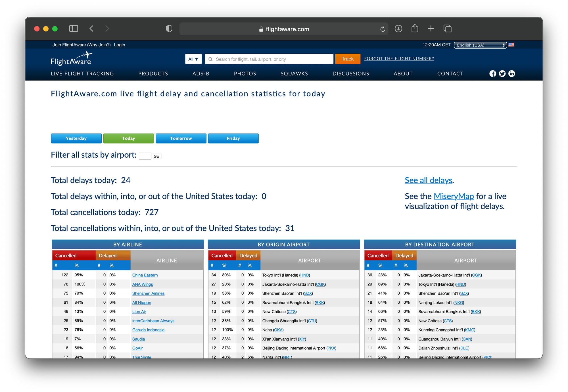Open the English (USA) language dropdown
This screenshot has width=568, height=392.
coord(480,45)
